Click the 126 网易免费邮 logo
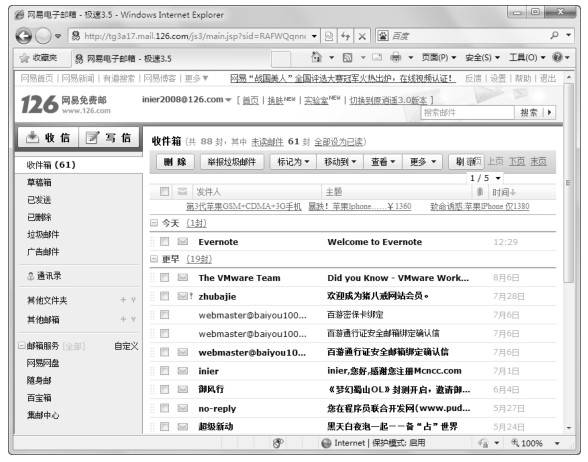Image resolution: width=588 pixels, height=462 pixels. (66, 104)
